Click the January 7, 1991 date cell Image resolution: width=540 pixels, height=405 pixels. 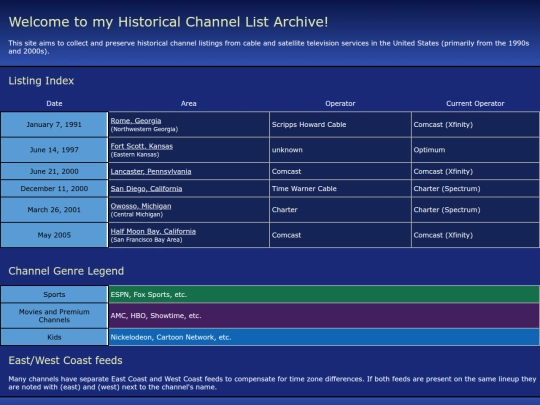coord(54,124)
